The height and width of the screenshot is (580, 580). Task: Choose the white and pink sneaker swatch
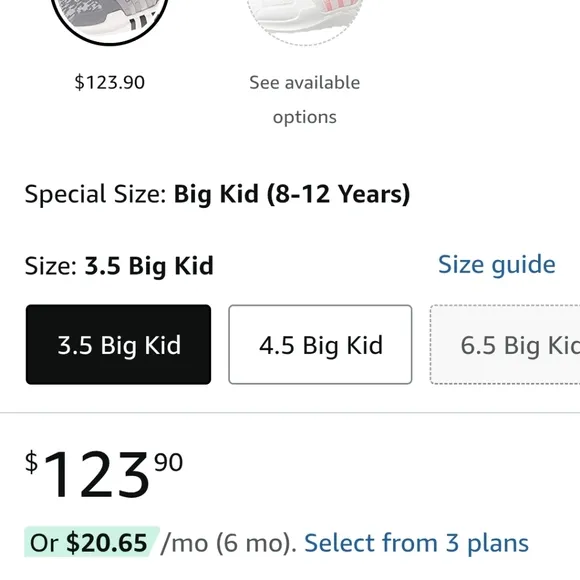(x=305, y=18)
